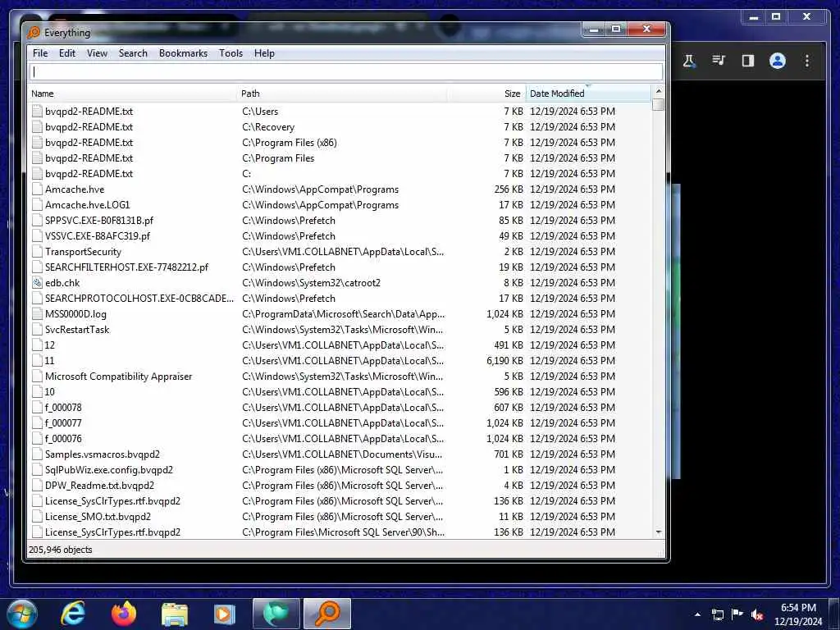Image resolution: width=840 pixels, height=630 pixels.
Task: Open the Search menu
Action: pyautogui.click(x=133, y=53)
